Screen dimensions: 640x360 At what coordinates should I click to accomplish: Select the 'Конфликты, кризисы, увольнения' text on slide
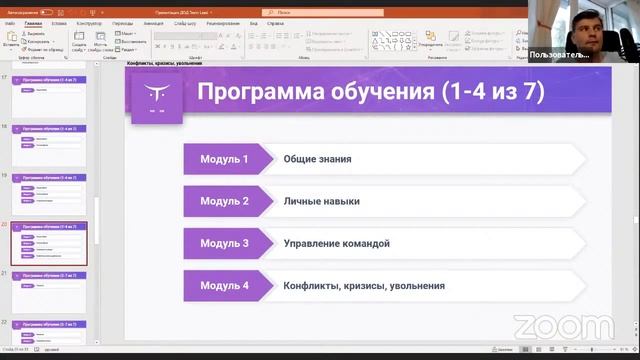(x=364, y=286)
